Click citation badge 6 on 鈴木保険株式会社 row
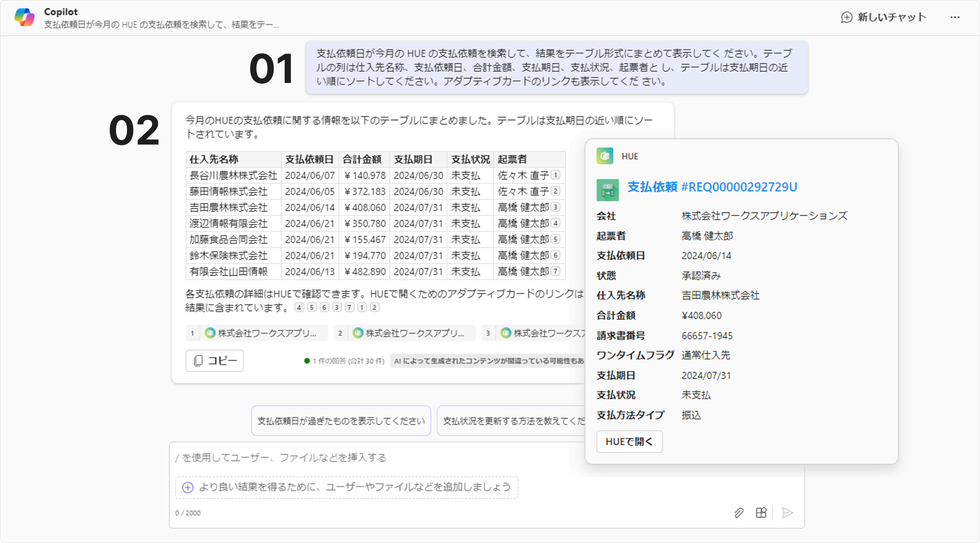Image resolution: width=980 pixels, height=543 pixels. [x=556, y=255]
